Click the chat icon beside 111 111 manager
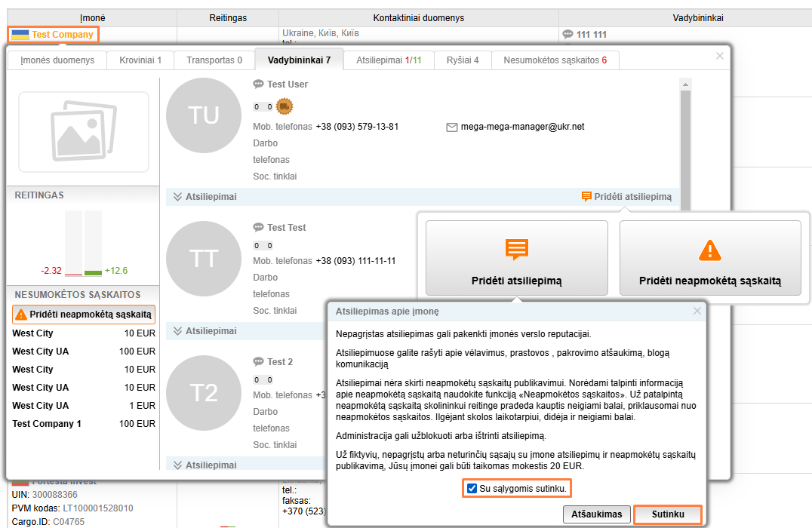The image size is (812, 528). tap(568, 35)
